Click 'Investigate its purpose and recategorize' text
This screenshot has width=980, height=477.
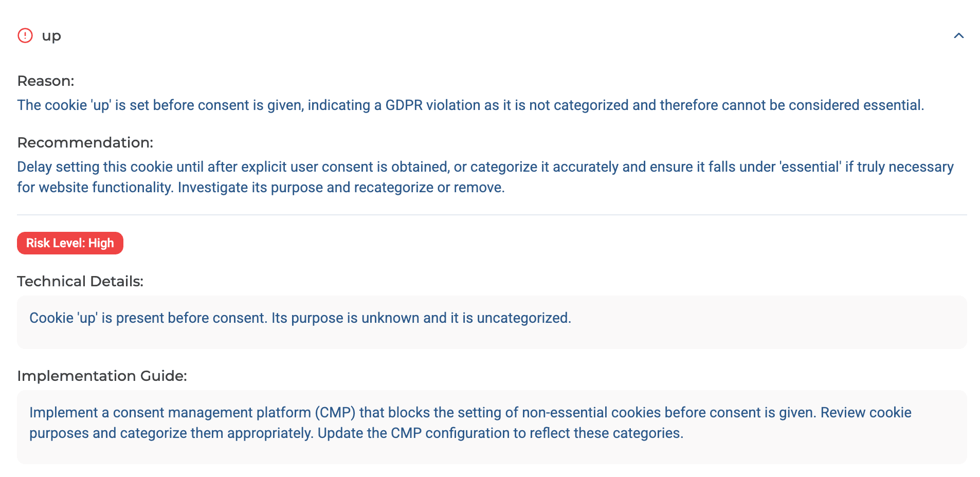[x=305, y=187]
